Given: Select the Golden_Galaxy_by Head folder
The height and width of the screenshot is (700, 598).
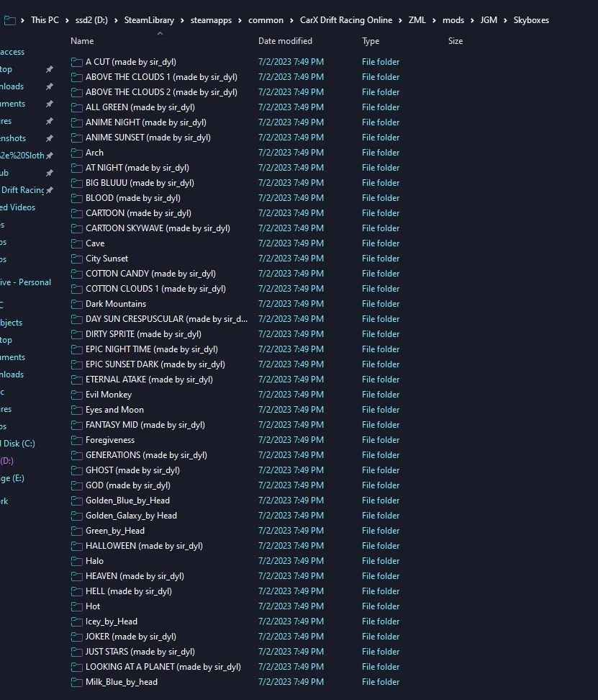Looking at the screenshot, I should click(131, 516).
